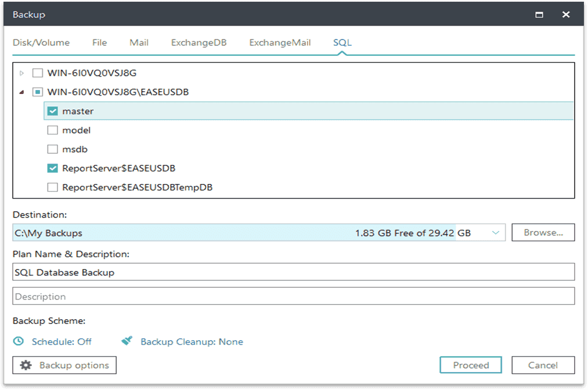Viewport: 588px width, 390px height.
Task: Expand the WIN-6I0VQ0VSJ8G tree node
Action: pyautogui.click(x=21, y=73)
